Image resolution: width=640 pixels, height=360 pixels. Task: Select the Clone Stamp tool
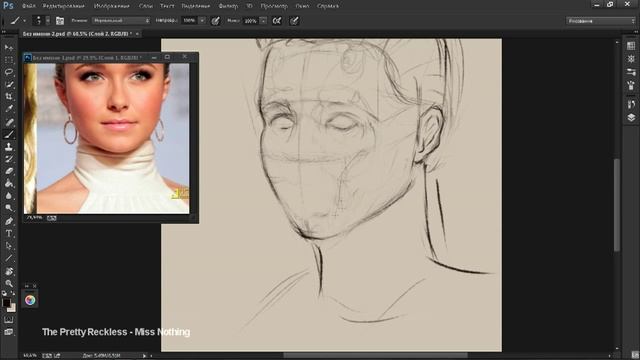point(9,147)
